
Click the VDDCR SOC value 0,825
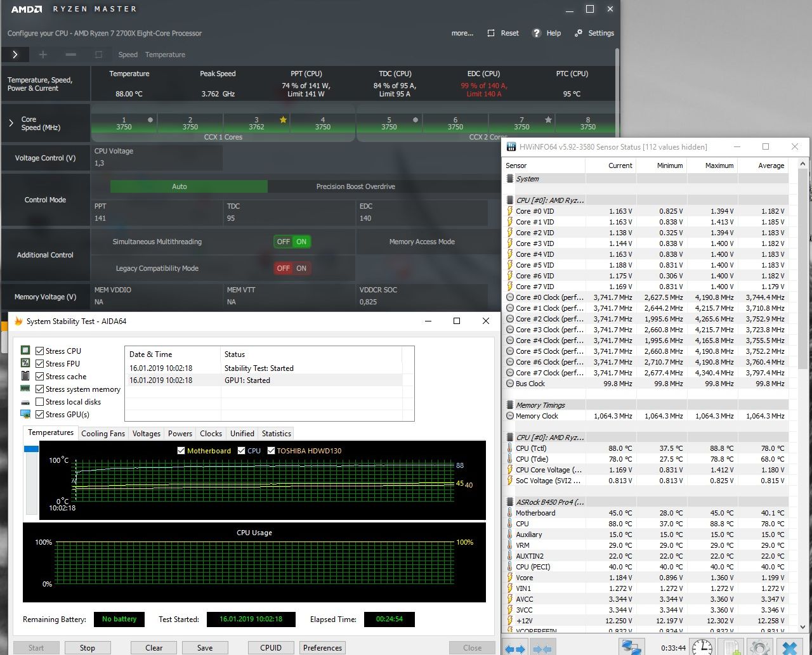point(368,302)
